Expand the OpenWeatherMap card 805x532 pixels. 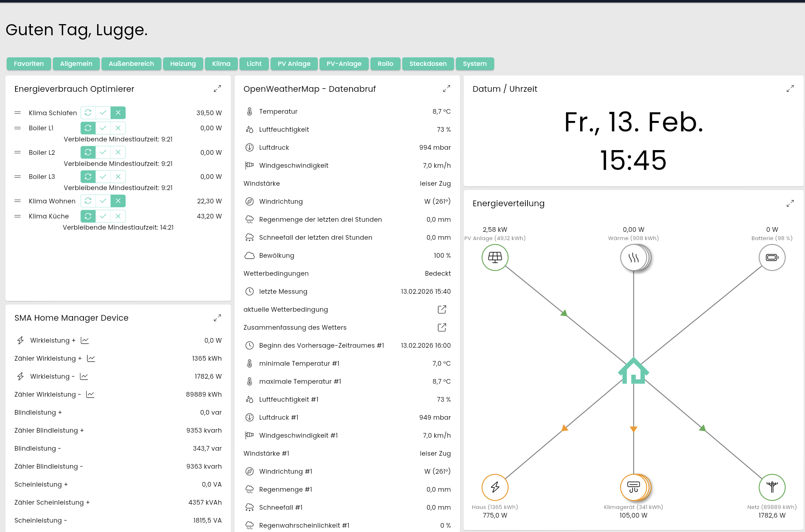tap(447, 89)
